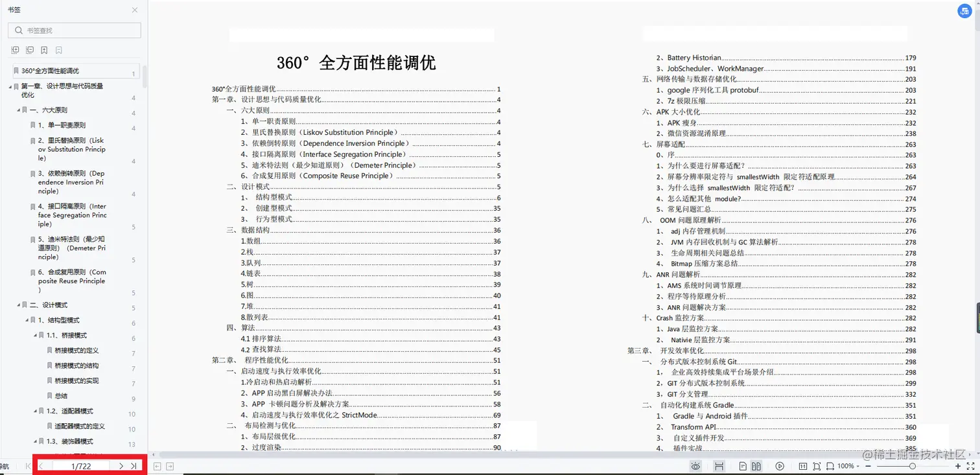Image resolution: width=980 pixels, height=475 pixels.
Task: Go forward to the next view
Action: [170, 466]
